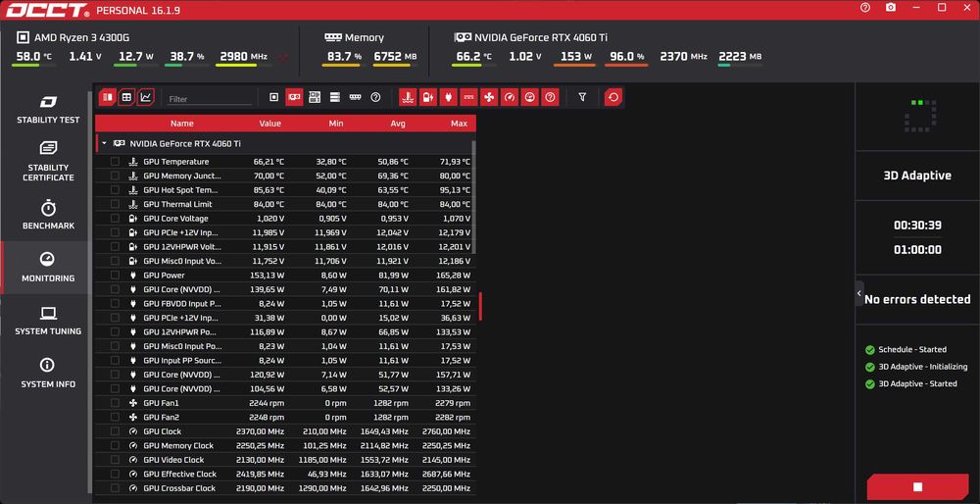Check the GPU Thermal Limit checkbox
Screen dimensions: 980x504
point(115,204)
